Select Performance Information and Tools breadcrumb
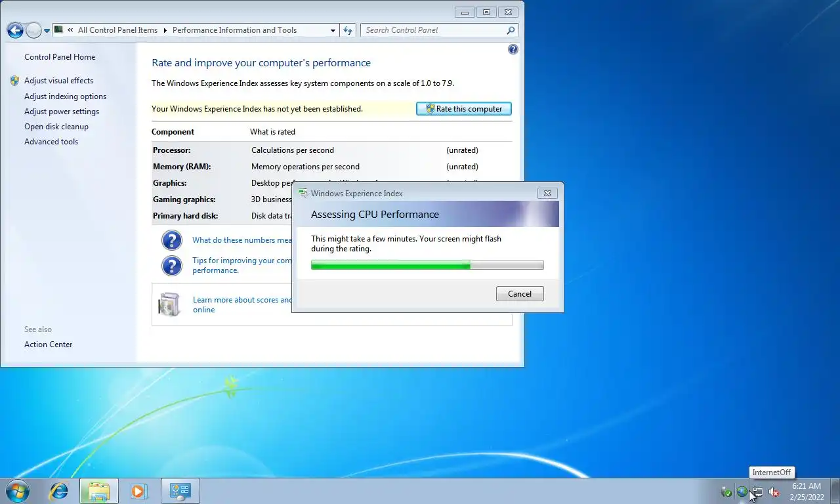The width and height of the screenshot is (840, 504). click(234, 30)
